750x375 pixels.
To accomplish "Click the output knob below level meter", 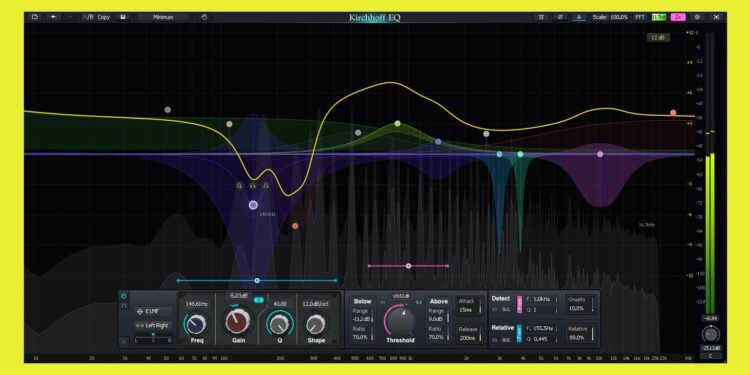I will coord(711,334).
